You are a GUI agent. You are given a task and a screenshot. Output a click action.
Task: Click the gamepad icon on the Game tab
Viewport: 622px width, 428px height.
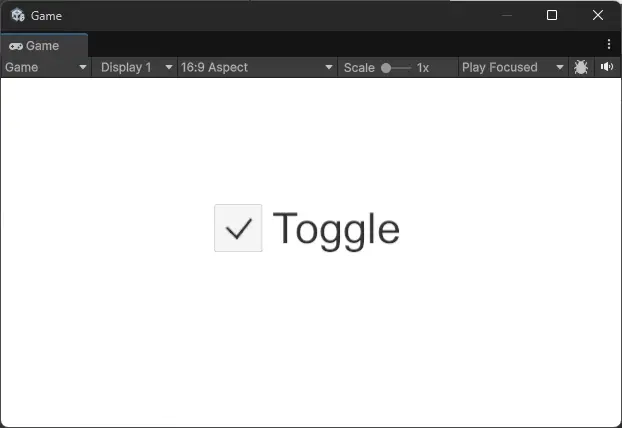(16, 46)
